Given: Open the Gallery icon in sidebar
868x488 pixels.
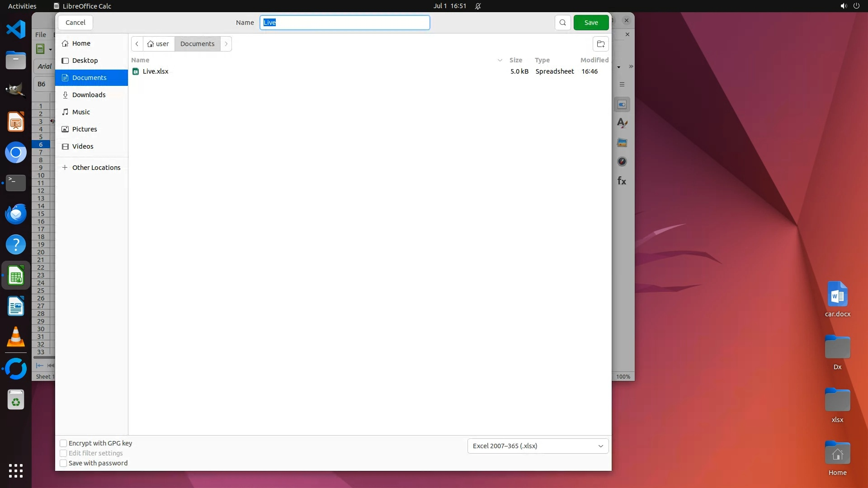Looking at the screenshot, I should (622, 143).
